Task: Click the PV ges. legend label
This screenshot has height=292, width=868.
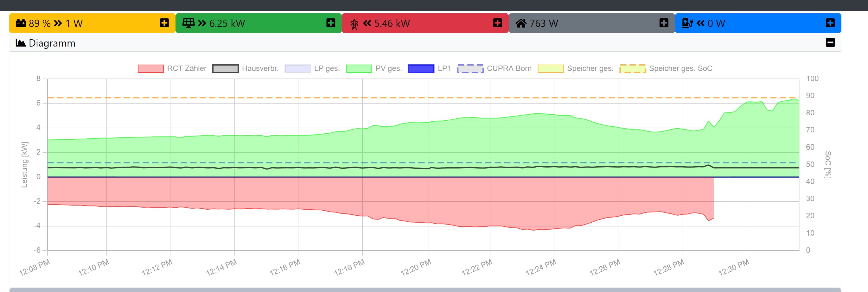Action: 388,69
